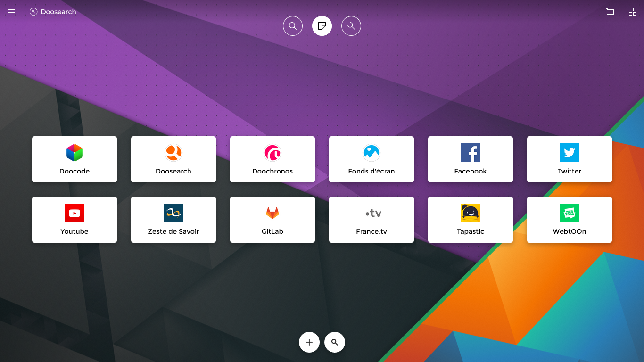Open the Doocode shortcut tile
The image size is (644, 362).
click(74, 159)
